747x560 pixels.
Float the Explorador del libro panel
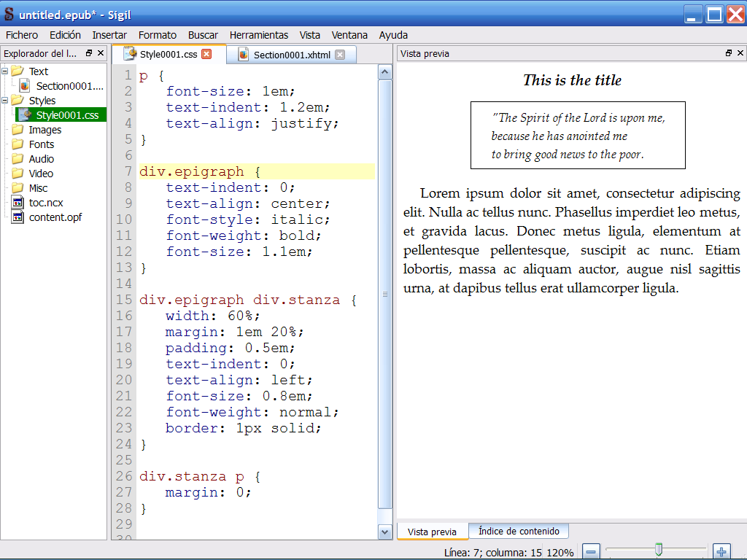coord(89,53)
